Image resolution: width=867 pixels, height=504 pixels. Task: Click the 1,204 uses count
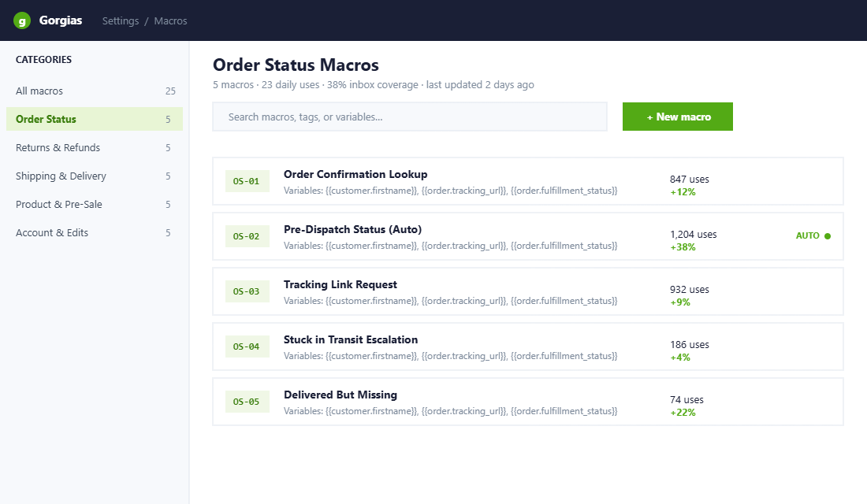coord(694,235)
